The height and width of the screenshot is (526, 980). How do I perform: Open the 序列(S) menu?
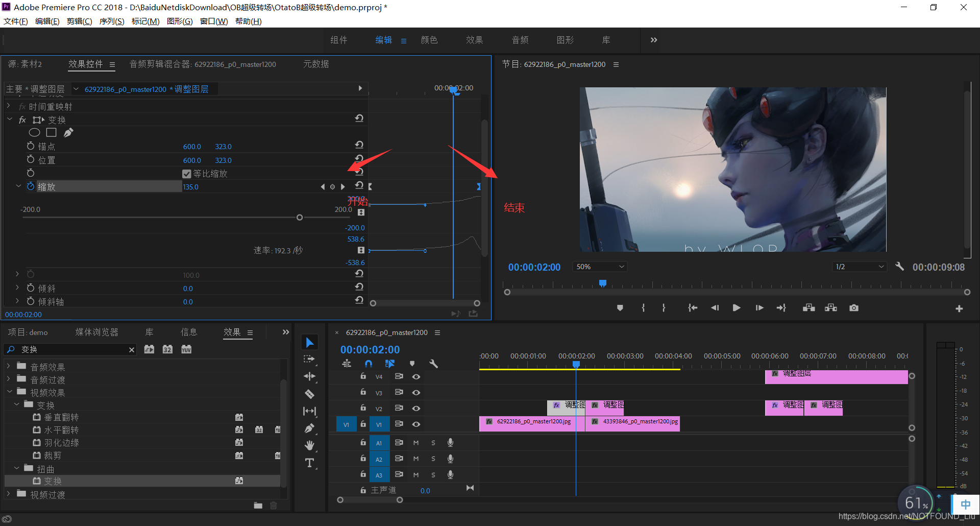[112, 21]
